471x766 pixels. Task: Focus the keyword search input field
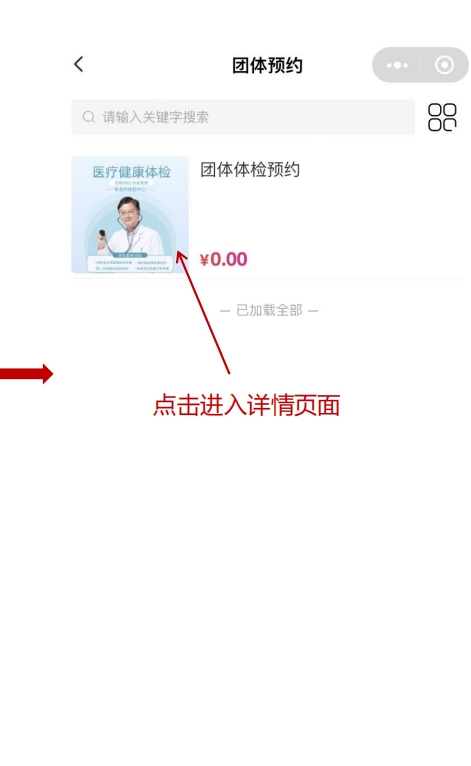[243, 117]
